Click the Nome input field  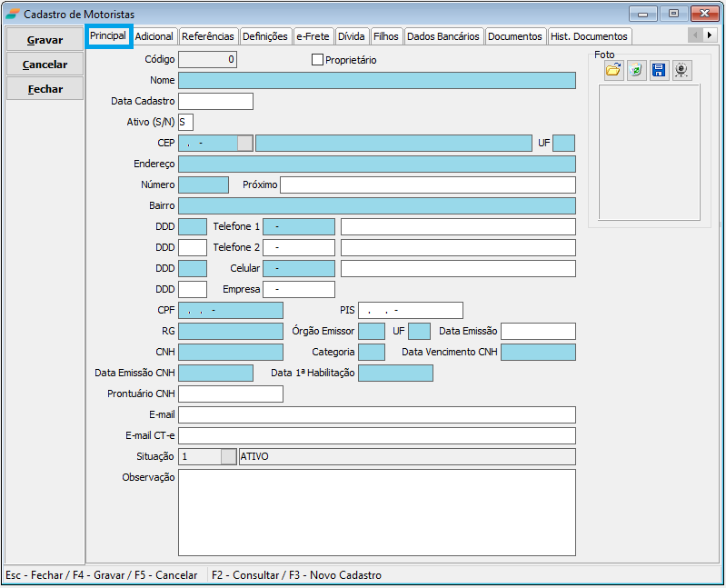click(x=376, y=80)
